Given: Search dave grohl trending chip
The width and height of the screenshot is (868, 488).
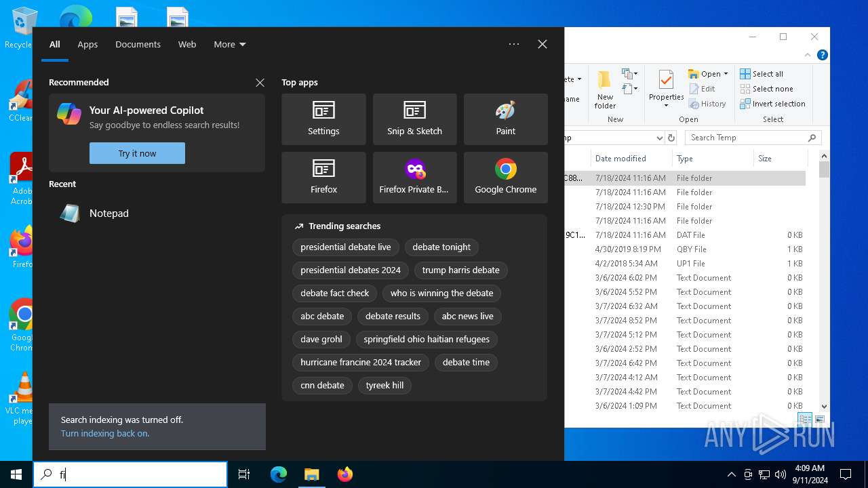Looking at the screenshot, I should [321, 339].
